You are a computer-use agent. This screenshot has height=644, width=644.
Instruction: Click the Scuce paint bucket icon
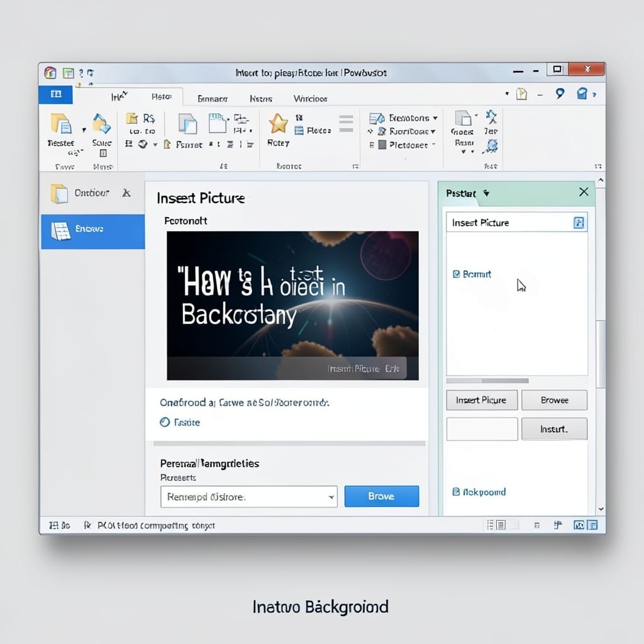(101, 124)
